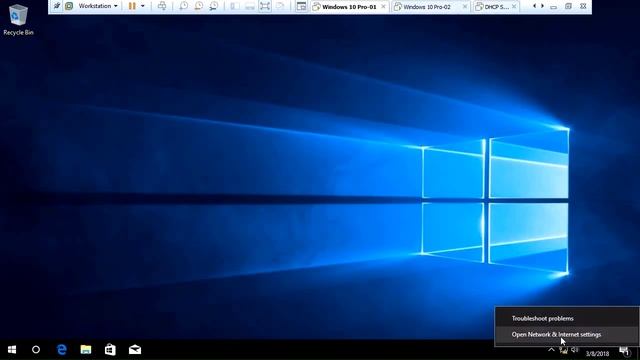
Task: Open the Mail app from the taskbar
Action: [x=135, y=350]
